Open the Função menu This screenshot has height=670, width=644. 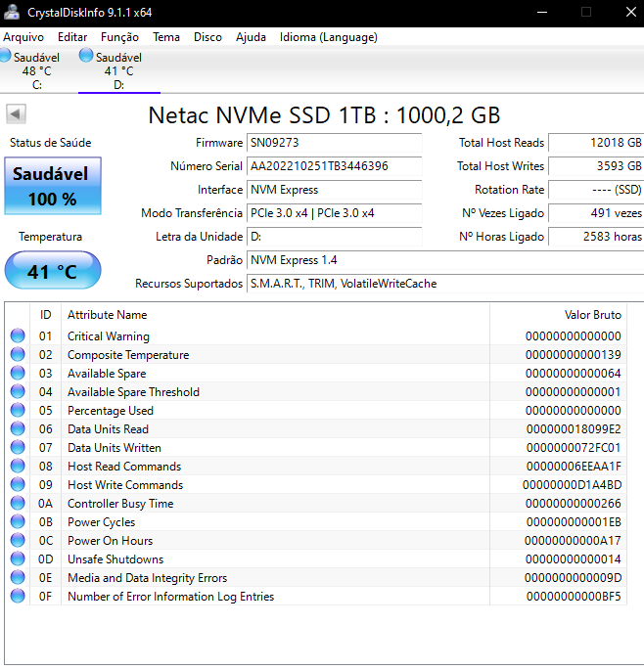[119, 37]
